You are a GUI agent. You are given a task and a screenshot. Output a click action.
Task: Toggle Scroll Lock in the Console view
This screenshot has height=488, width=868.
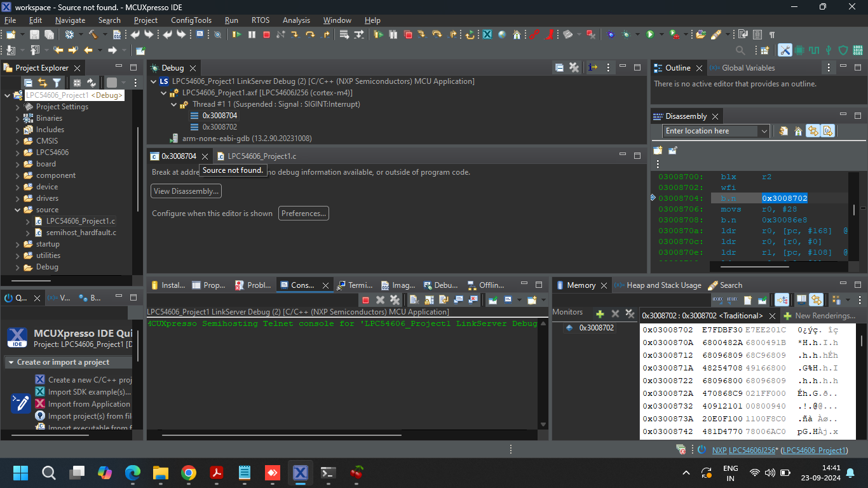(429, 299)
